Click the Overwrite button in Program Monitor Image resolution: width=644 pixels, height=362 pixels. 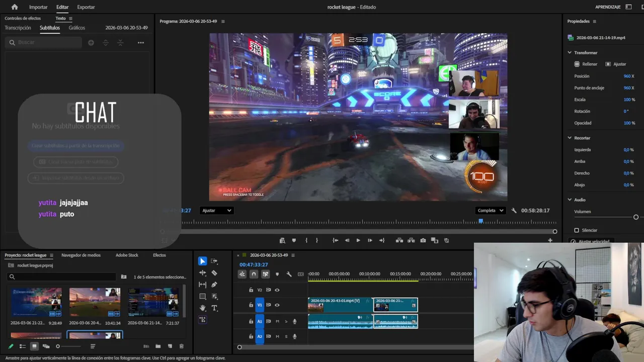[411, 240]
